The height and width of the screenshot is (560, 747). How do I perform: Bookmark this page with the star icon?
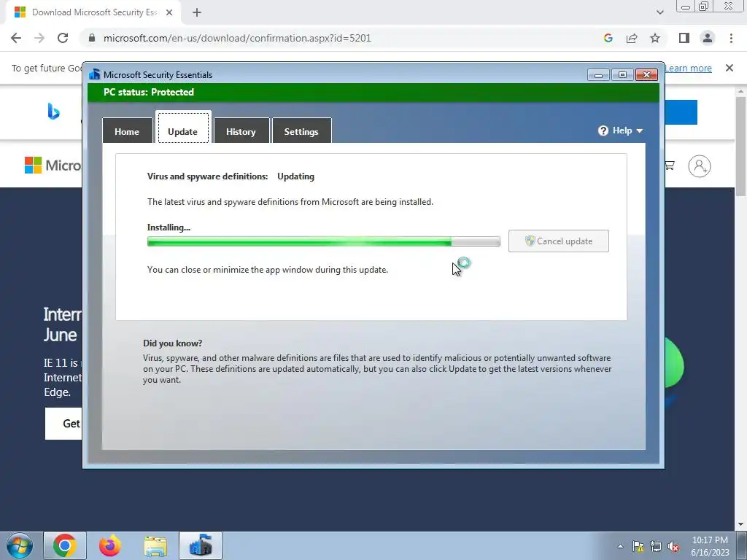655,38
